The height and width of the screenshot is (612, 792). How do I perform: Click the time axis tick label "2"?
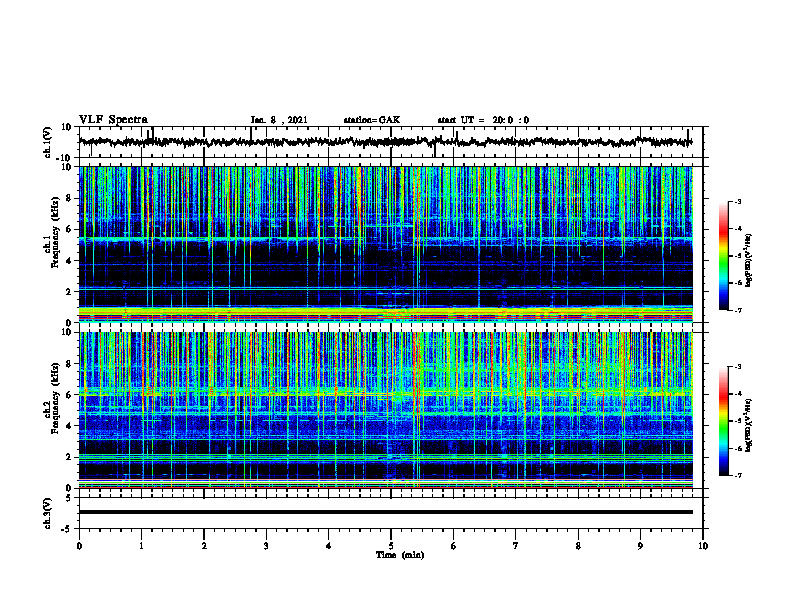point(204,546)
